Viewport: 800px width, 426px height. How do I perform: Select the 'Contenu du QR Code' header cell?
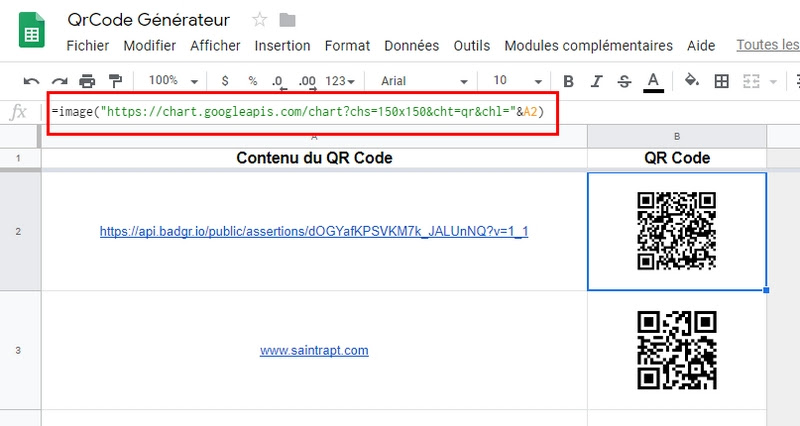pyautogui.click(x=314, y=158)
